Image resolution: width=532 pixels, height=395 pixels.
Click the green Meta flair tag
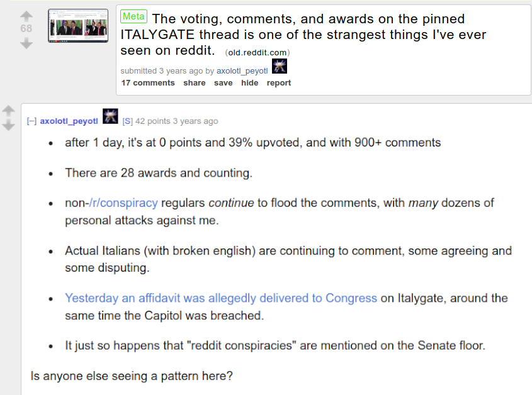coord(133,16)
